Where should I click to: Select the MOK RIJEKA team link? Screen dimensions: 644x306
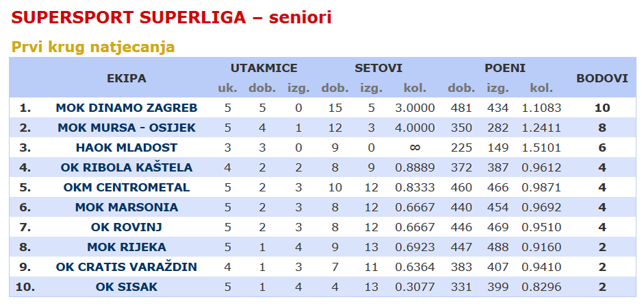click(x=127, y=247)
